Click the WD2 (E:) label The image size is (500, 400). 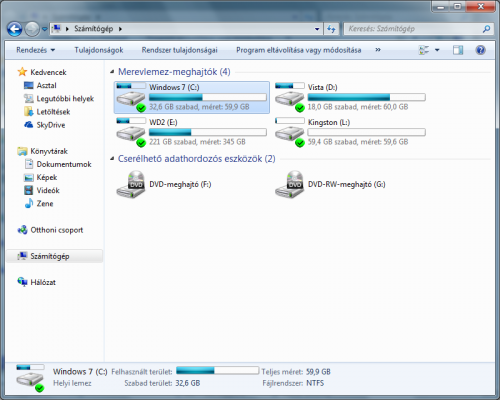[163, 122]
